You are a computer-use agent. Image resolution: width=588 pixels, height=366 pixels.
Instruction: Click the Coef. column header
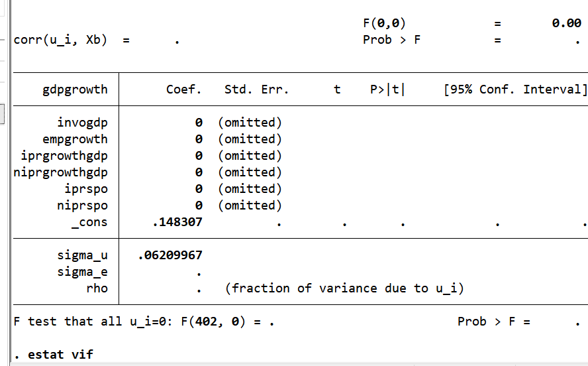pyautogui.click(x=183, y=90)
